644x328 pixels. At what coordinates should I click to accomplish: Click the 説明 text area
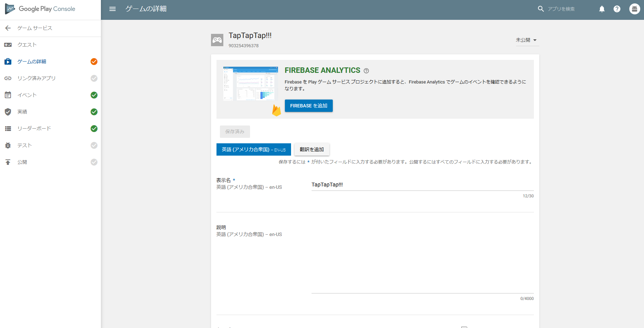pyautogui.click(x=422, y=259)
